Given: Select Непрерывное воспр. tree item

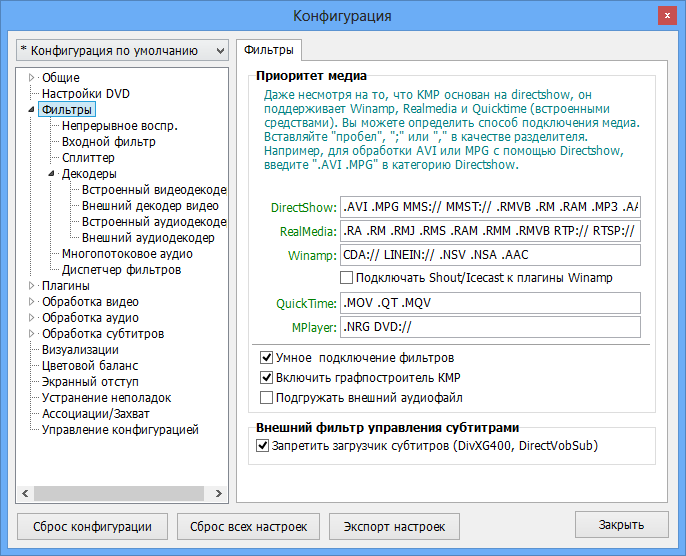Looking at the screenshot, I should (x=120, y=126).
